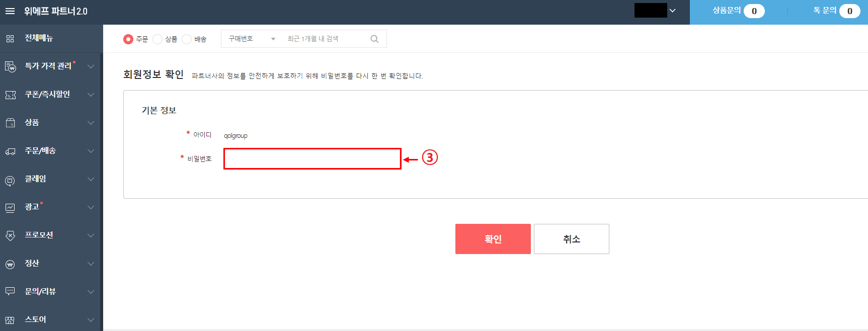Click the 특가 가격 관리 sidebar icon
This screenshot has height=331, width=868.
tap(10, 66)
